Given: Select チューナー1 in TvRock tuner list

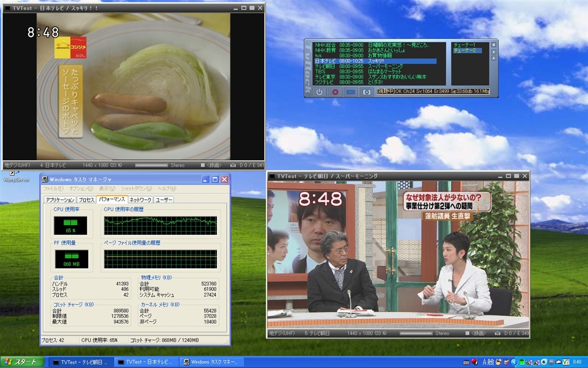Looking at the screenshot, I should pyautogui.click(x=464, y=45).
